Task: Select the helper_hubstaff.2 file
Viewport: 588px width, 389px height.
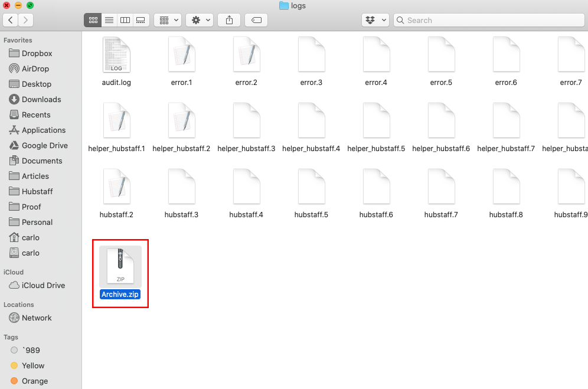Action: [x=181, y=128]
